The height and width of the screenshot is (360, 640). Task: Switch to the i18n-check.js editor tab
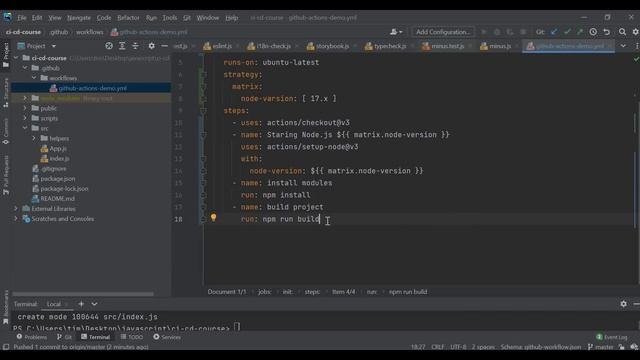[270, 46]
